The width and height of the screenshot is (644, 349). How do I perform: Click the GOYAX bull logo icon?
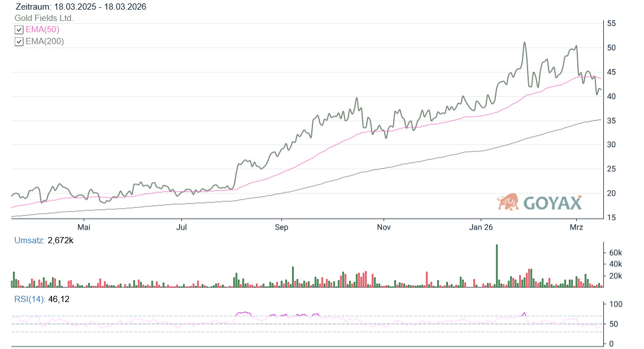click(508, 202)
